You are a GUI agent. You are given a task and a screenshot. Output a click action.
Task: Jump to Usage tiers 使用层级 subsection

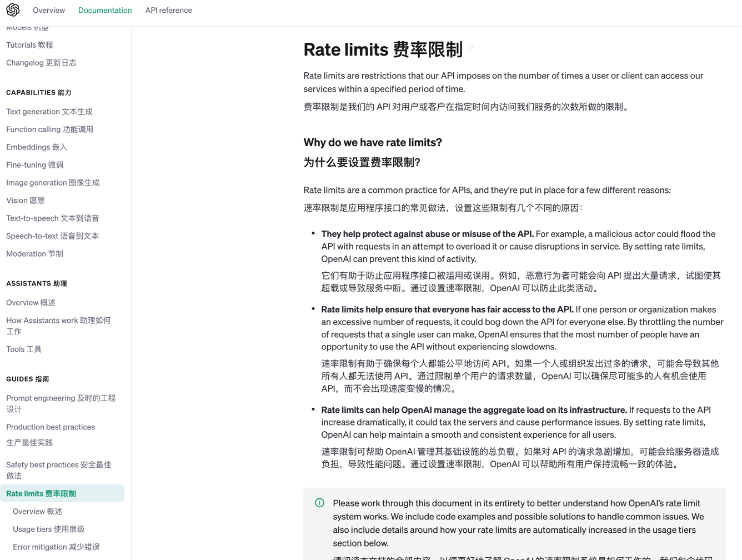(48, 529)
